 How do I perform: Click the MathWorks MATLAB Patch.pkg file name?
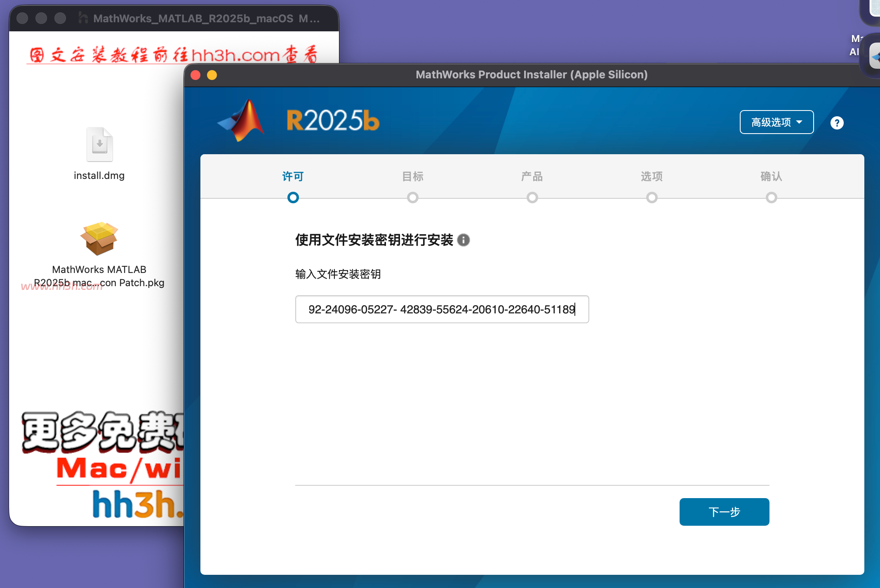(99, 276)
